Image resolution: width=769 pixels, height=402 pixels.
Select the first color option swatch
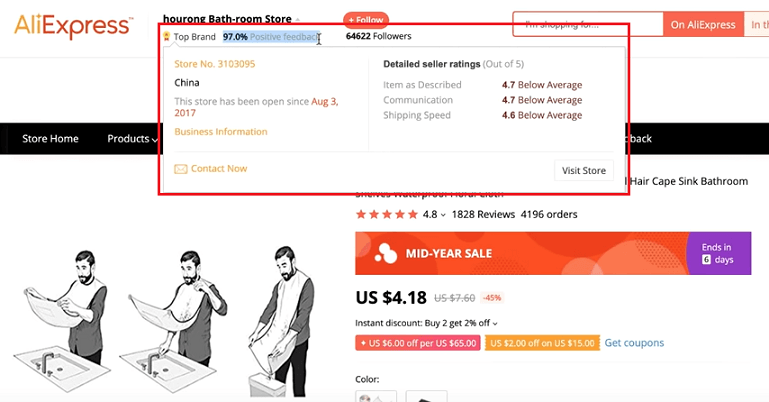(x=376, y=397)
